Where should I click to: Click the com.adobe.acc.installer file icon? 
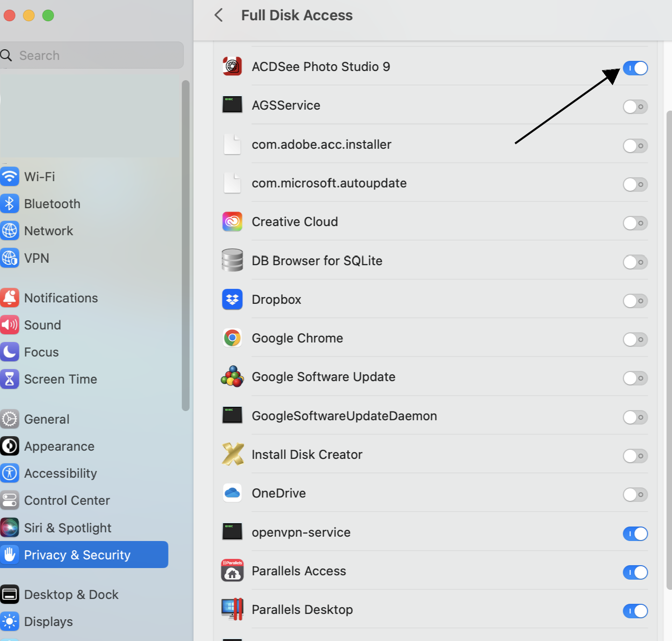coord(232,144)
